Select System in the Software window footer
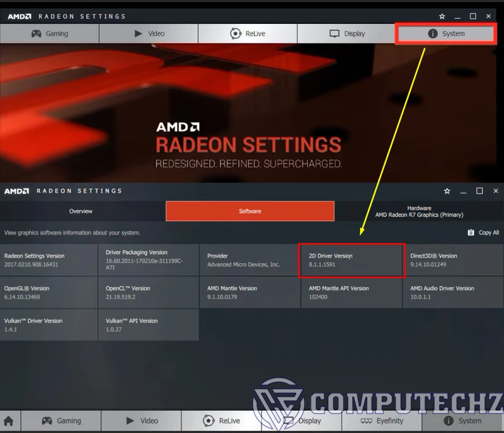The width and height of the screenshot is (504, 433). click(x=462, y=421)
